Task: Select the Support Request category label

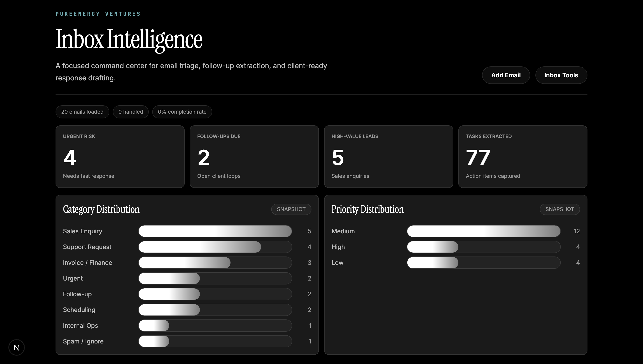Action: tap(87, 247)
